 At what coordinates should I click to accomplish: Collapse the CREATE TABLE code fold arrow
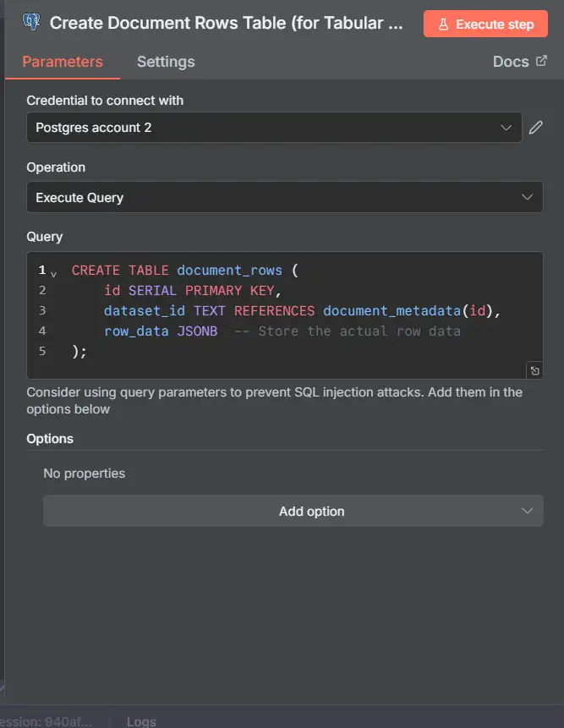(x=54, y=272)
